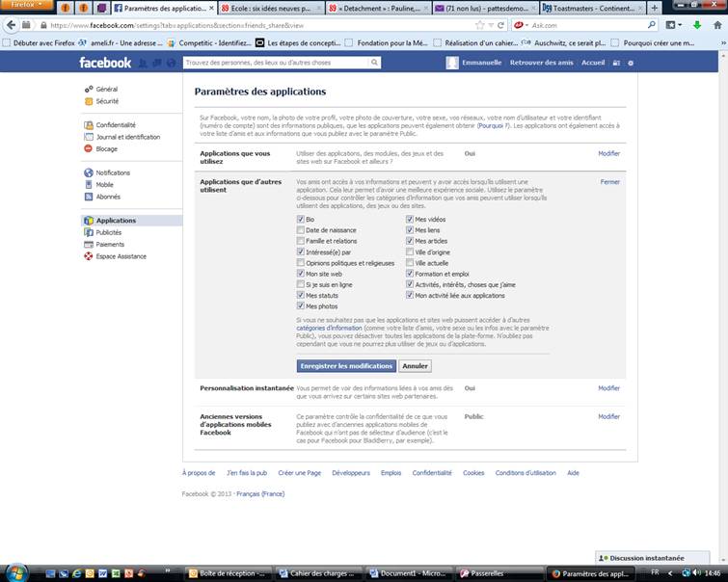The height and width of the screenshot is (582, 728).
Task: Click the Firefox URL address bar
Action: click(262, 25)
